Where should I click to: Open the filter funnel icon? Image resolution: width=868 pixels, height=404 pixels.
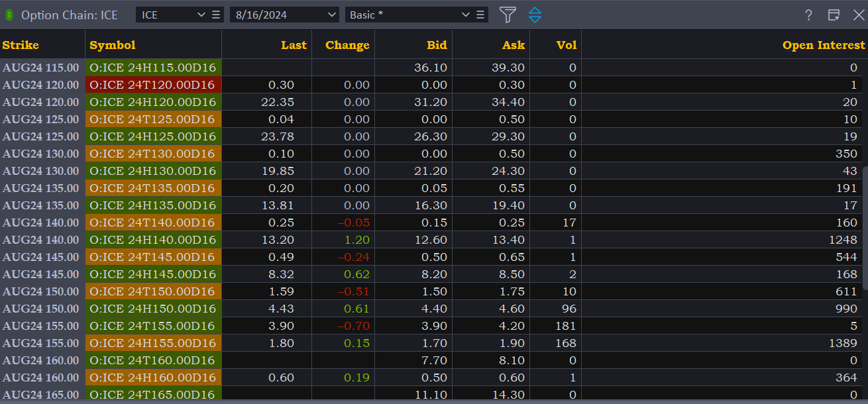click(508, 15)
